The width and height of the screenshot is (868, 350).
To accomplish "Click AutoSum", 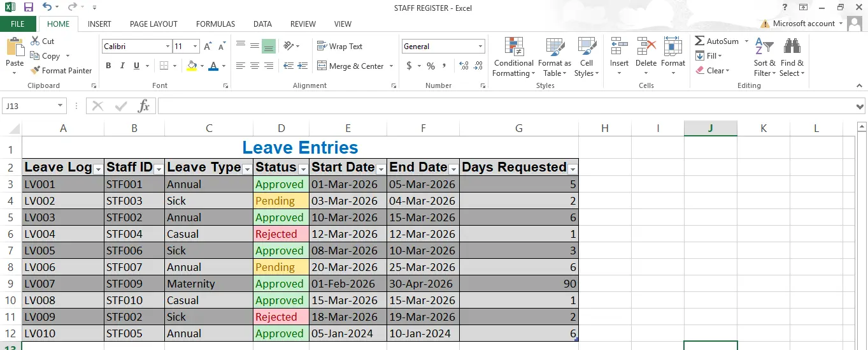I will (x=717, y=41).
